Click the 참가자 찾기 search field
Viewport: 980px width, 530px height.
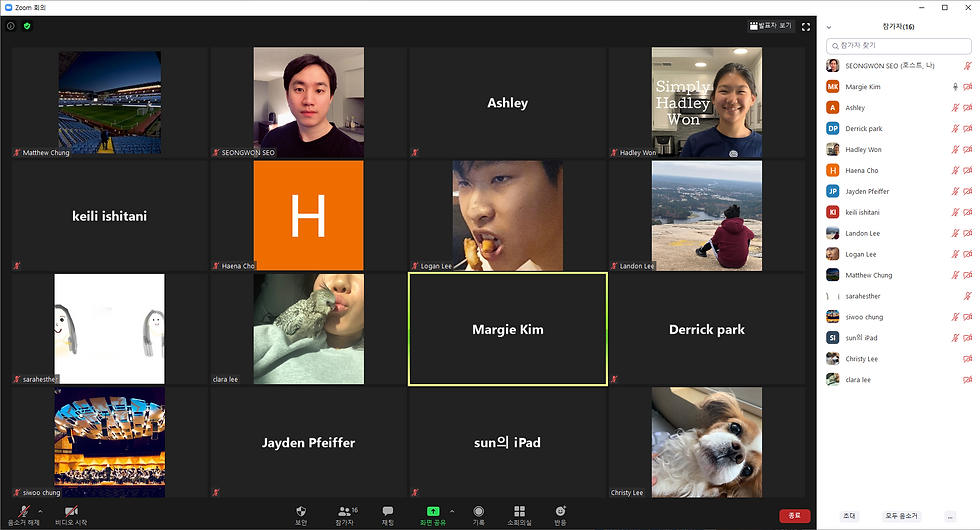[x=899, y=46]
